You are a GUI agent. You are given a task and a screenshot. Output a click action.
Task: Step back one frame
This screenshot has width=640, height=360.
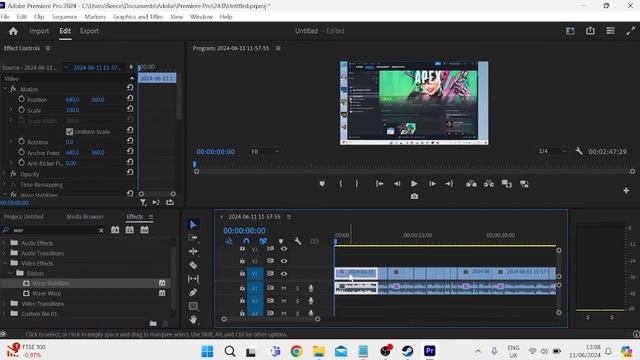pos(397,184)
